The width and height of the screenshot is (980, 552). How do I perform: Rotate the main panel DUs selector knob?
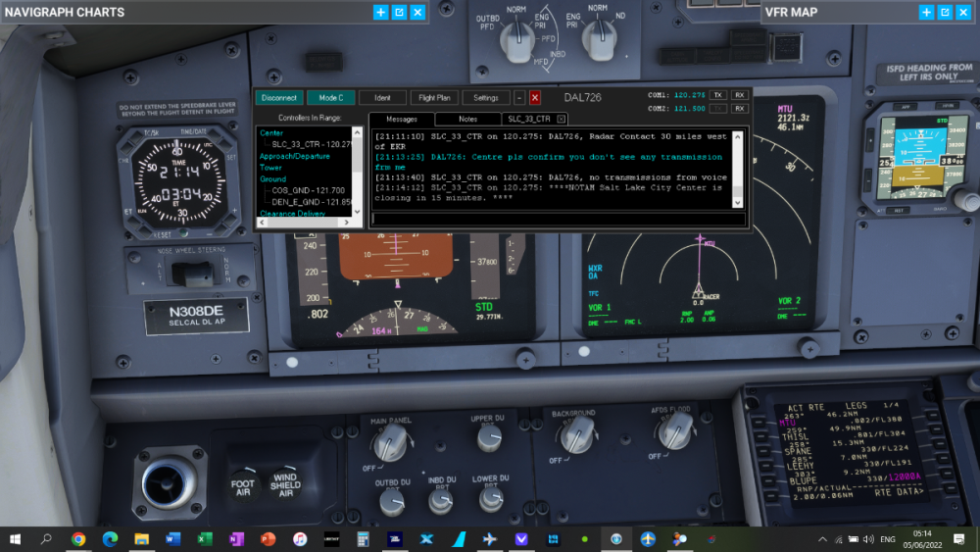(x=517, y=41)
